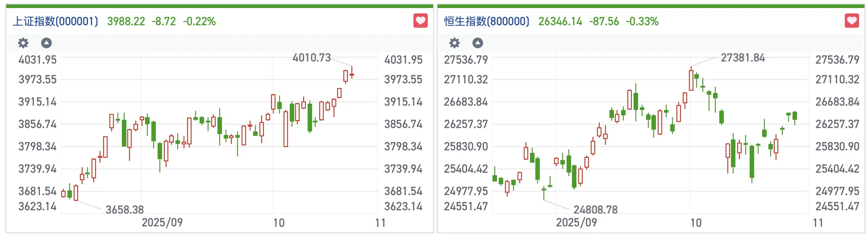Toggle favorite heart for 上证指数
This screenshot has width=868, height=236.
420,21
